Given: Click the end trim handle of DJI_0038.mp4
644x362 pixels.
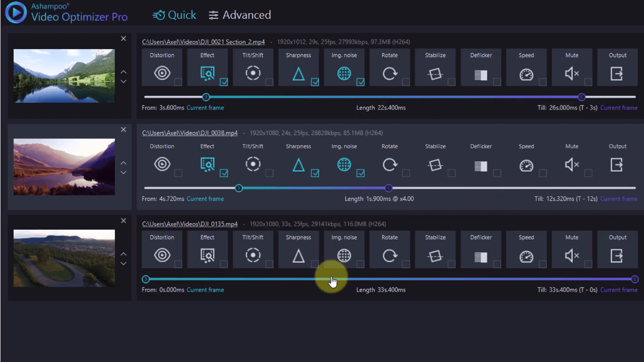Looking at the screenshot, I should coord(388,188).
